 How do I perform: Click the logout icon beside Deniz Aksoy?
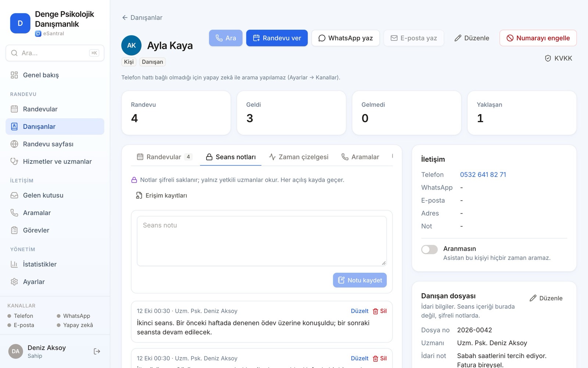pos(97,351)
